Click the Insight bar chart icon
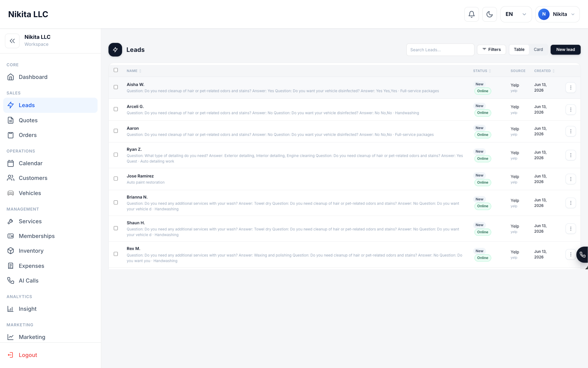 (x=10, y=309)
